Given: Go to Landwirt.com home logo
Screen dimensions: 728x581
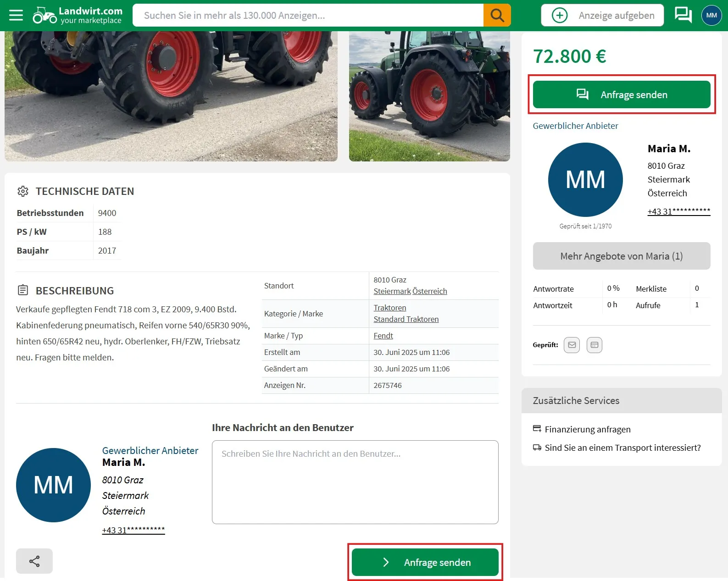Looking at the screenshot, I should click(x=78, y=16).
